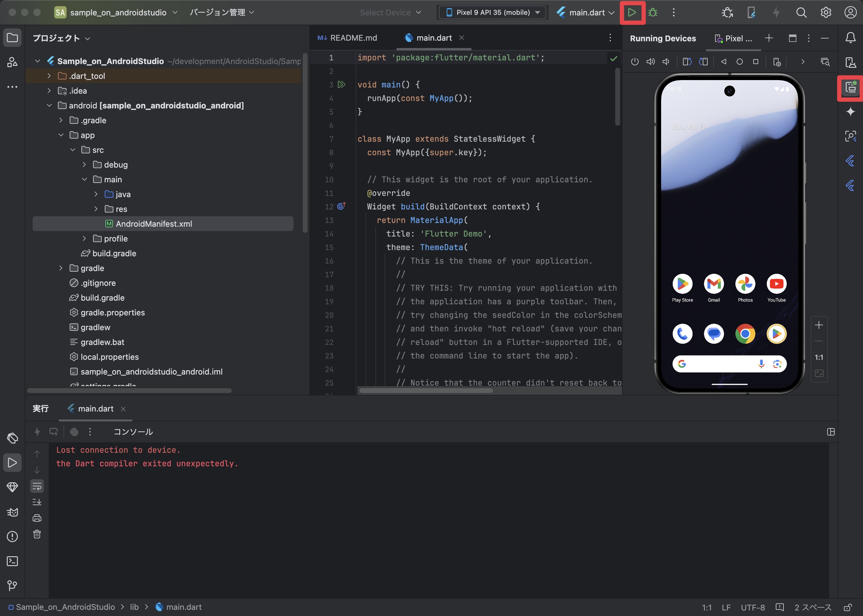
Task: Mute emulator volume down control
Action: click(x=666, y=62)
